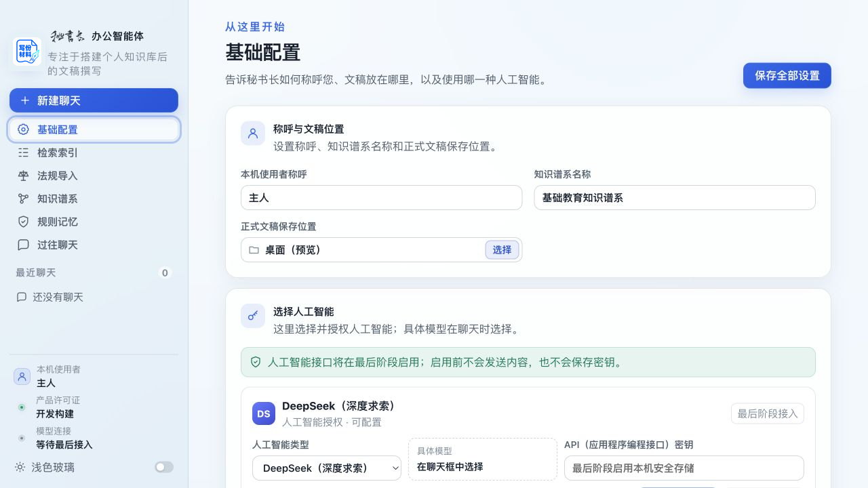This screenshot has height=488, width=868.
Task: Toggle the 浅色玻璃 theme switch
Action: pyautogui.click(x=164, y=467)
